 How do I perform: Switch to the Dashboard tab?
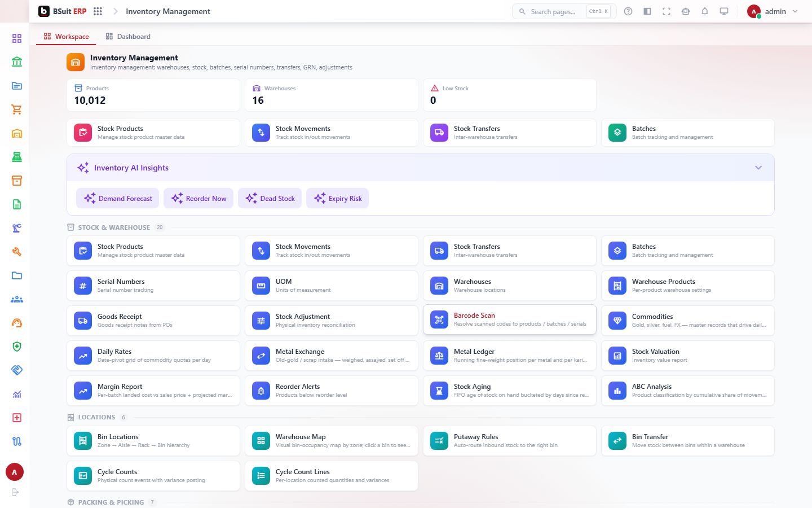click(x=128, y=37)
